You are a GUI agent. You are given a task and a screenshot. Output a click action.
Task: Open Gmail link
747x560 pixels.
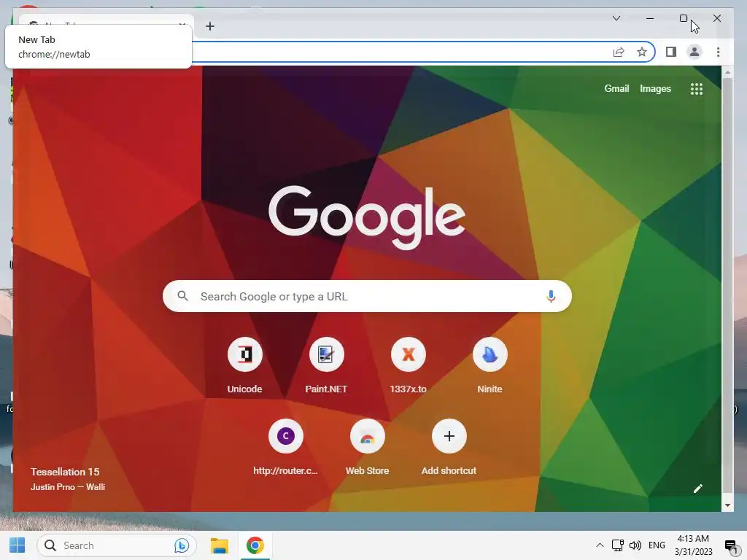coord(616,88)
